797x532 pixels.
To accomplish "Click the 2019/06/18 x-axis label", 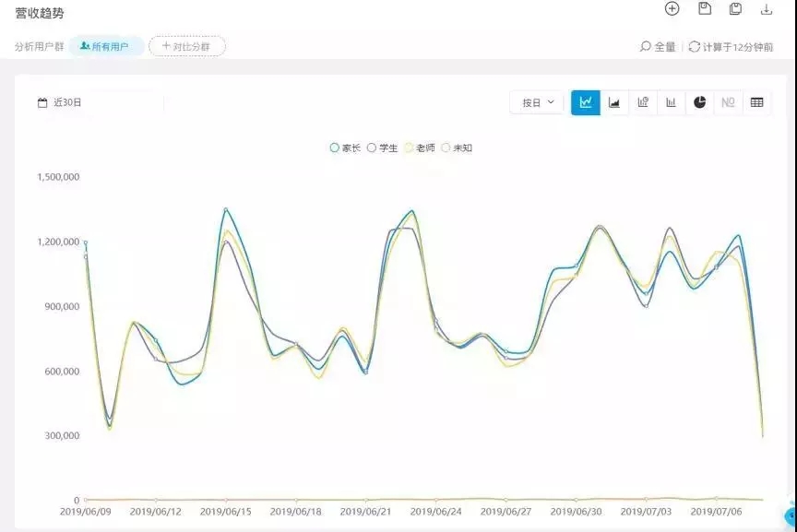I will coord(296,512).
